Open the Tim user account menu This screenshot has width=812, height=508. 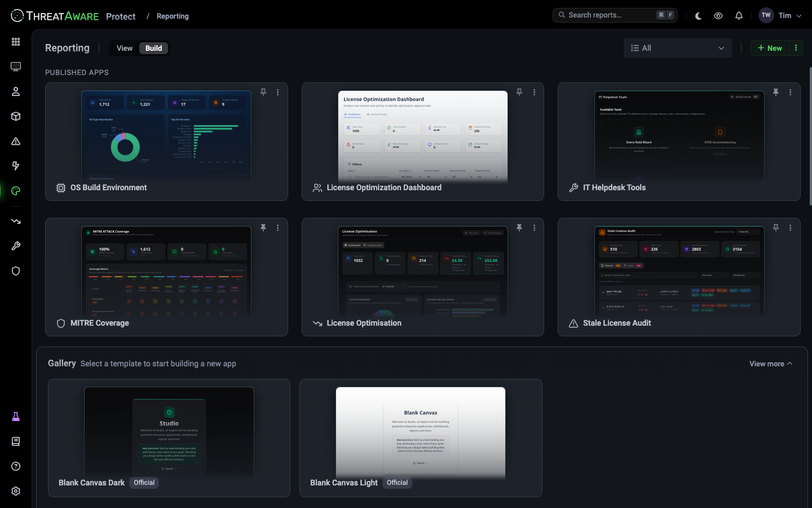coord(780,16)
